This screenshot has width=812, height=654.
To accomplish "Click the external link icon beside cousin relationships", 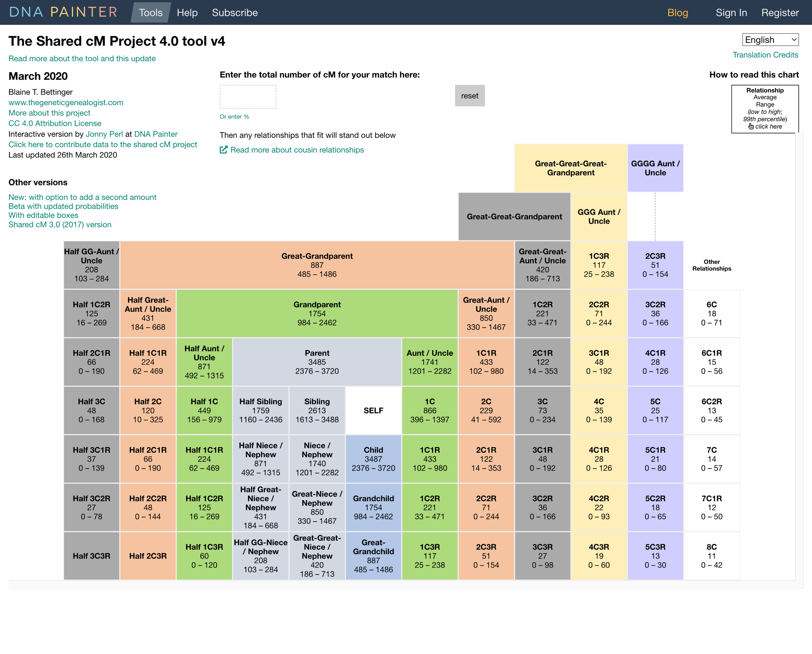I will click(x=223, y=150).
